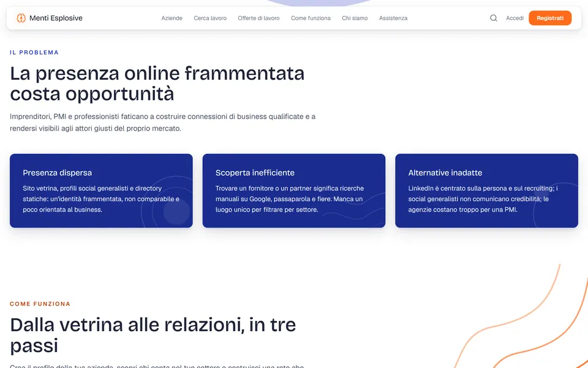Click heading La presenza online frammentata

[157, 83]
